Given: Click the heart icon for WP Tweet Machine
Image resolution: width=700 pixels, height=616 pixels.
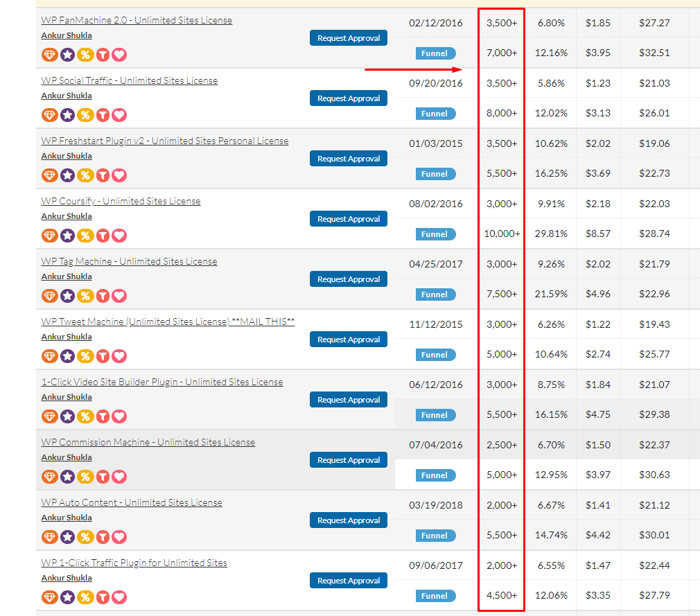Looking at the screenshot, I should pos(119,356).
